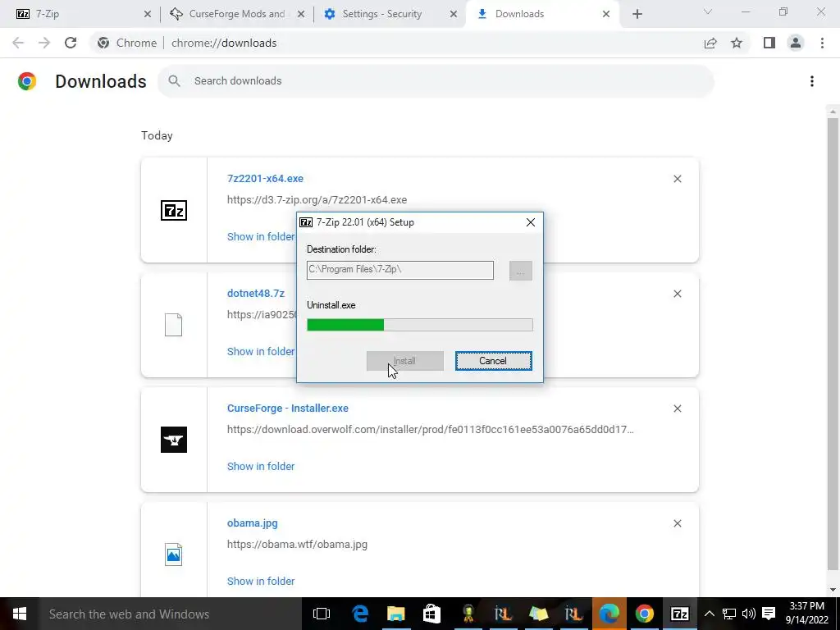Screen dimensions: 840x630
Task: Select the Downloads browser tab
Action: pyautogui.click(x=542, y=14)
